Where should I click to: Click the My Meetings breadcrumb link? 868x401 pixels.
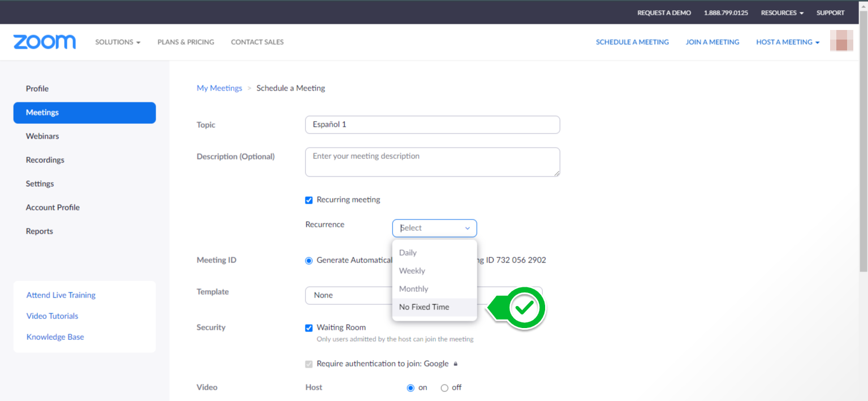point(219,88)
